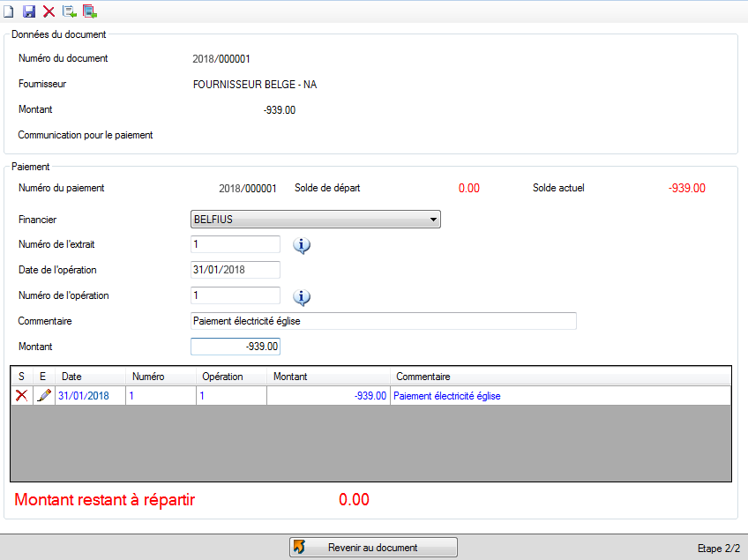
Task: Click document Montant value -939.00 at top
Action: click(x=280, y=109)
